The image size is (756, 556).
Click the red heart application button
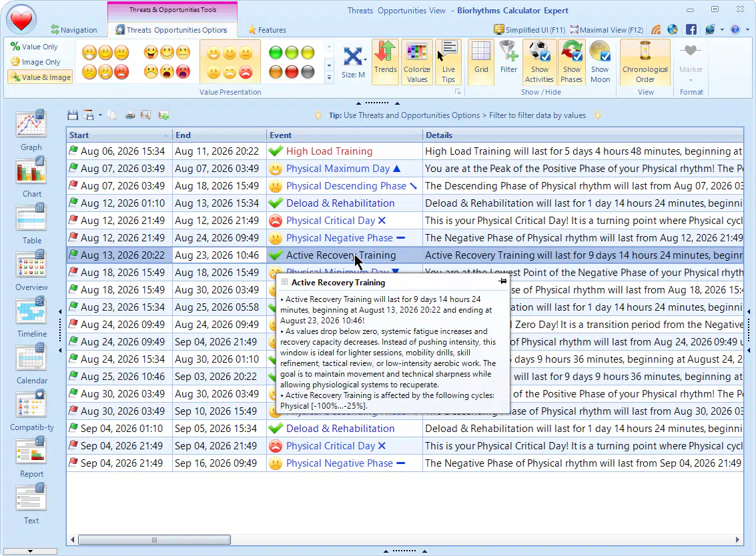pyautogui.click(x=21, y=20)
